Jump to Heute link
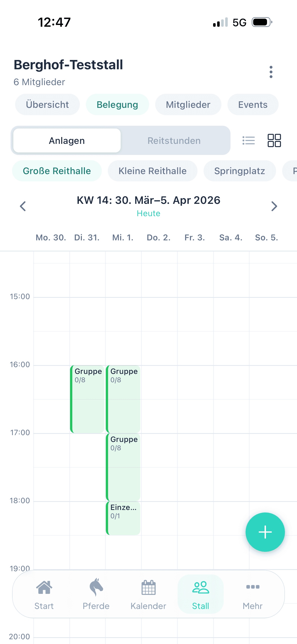This screenshot has width=297, height=644. coord(148,213)
